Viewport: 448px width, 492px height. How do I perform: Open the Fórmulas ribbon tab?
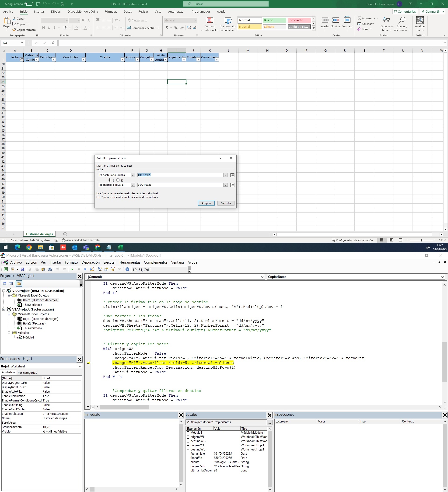pos(111,11)
